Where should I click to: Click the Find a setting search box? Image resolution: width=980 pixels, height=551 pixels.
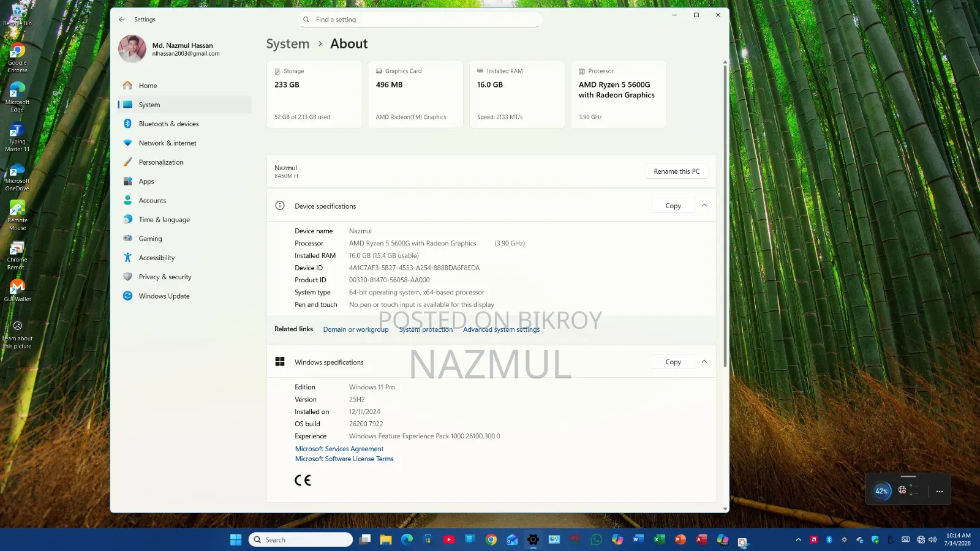click(x=420, y=20)
